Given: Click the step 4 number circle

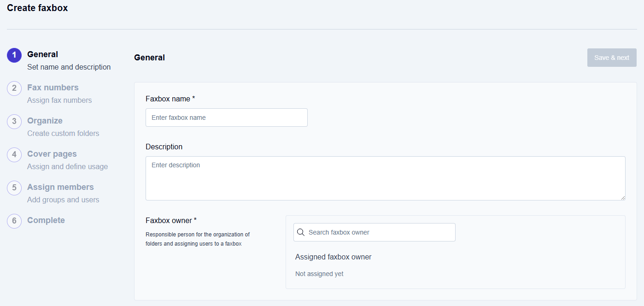Looking at the screenshot, I should click(x=14, y=154).
